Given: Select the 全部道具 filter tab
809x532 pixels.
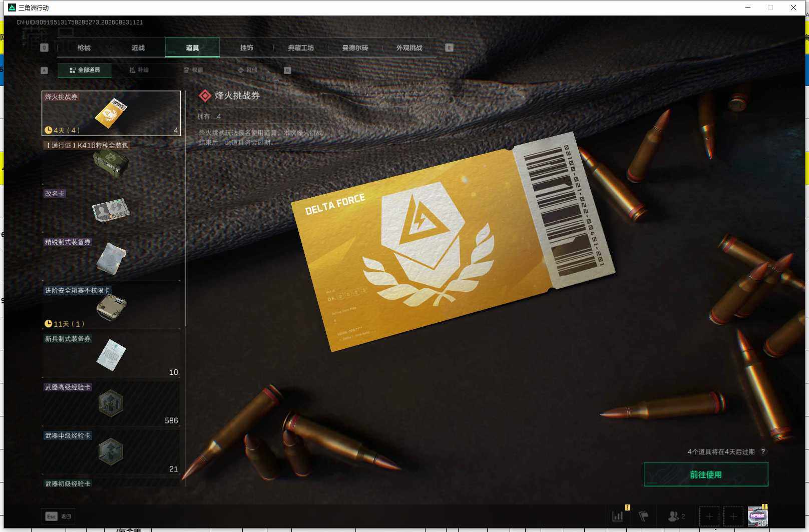Looking at the screenshot, I should tap(85, 70).
